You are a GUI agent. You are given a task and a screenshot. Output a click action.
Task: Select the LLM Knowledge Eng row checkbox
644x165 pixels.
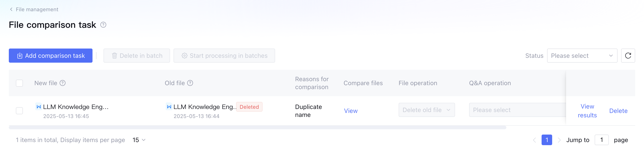point(19,111)
